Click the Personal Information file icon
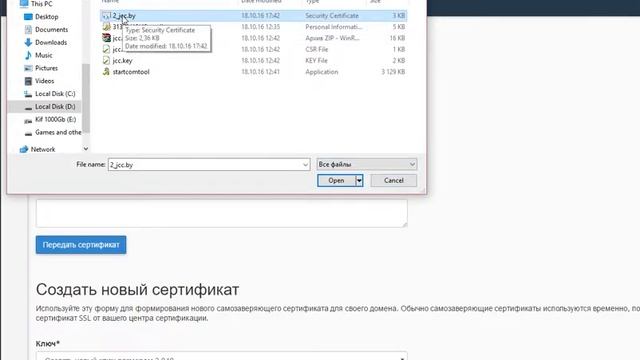This screenshot has width=640, height=360. click(106, 27)
